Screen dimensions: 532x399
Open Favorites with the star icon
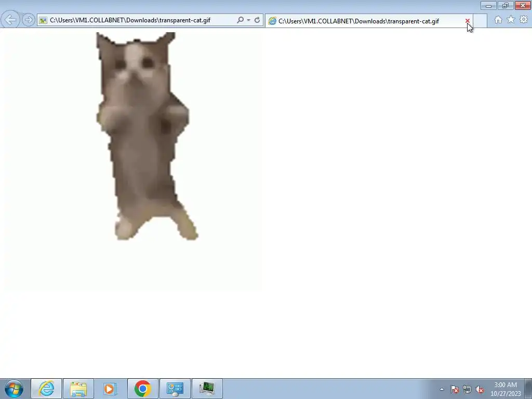[x=511, y=20]
